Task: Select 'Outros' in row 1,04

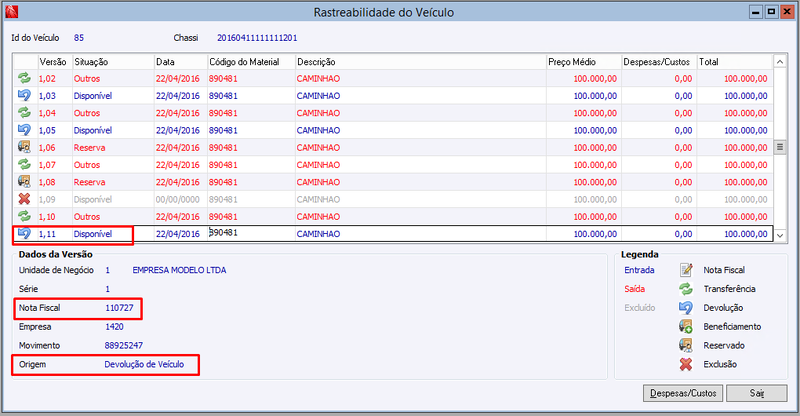Action: pyautogui.click(x=87, y=113)
